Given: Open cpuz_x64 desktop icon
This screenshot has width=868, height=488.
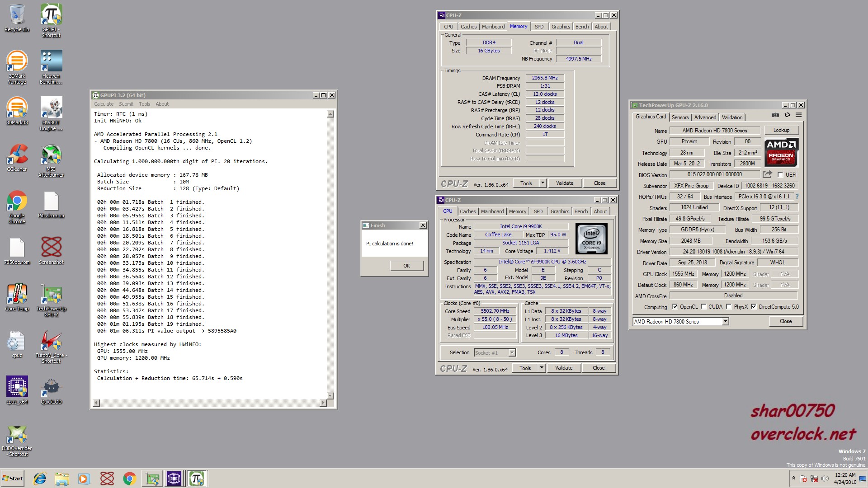Looking at the screenshot, I should coord(17,390).
